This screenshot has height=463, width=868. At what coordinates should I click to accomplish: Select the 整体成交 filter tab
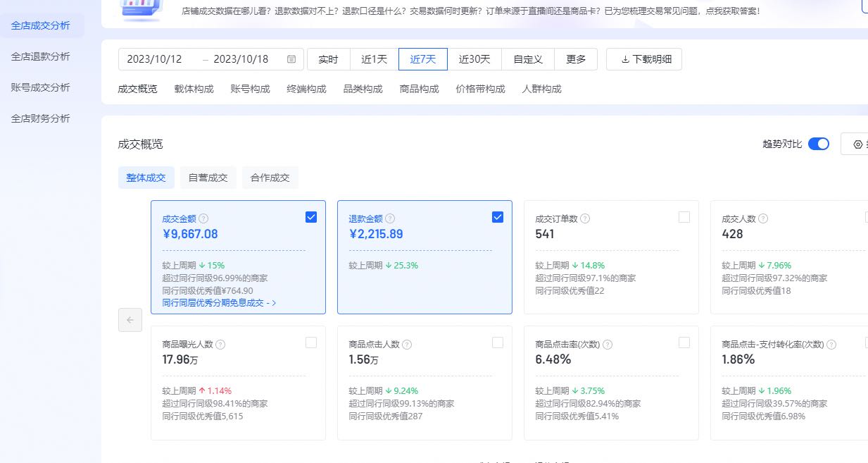click(x=146, y=178)
